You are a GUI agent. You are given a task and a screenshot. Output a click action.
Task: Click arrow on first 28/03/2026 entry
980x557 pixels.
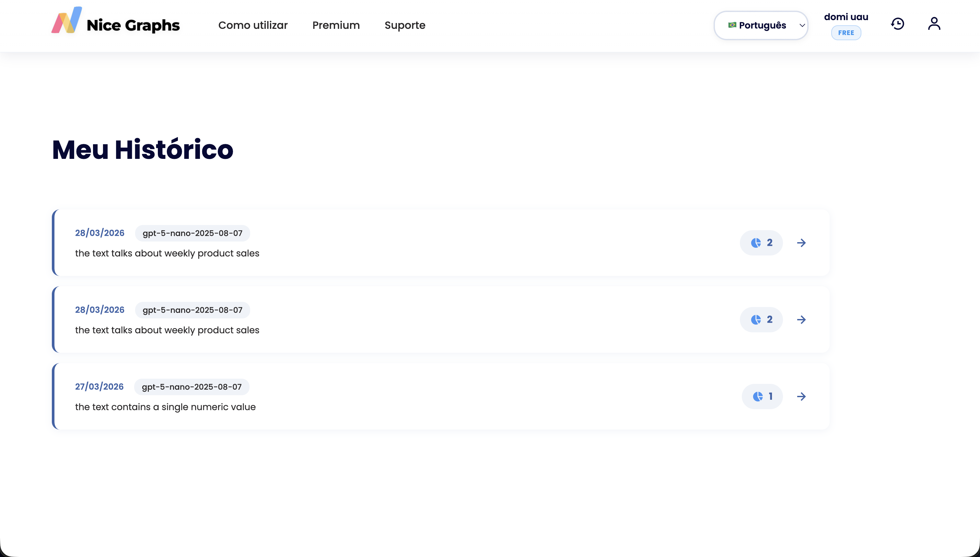pyautogui.click(x=801, y=243)
